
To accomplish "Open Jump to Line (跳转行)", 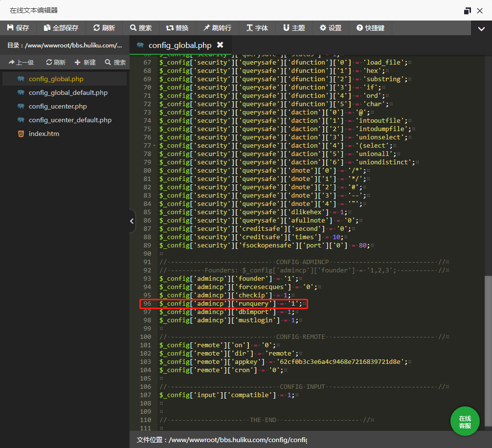I will pyautogui.click(x=218, y=28).
